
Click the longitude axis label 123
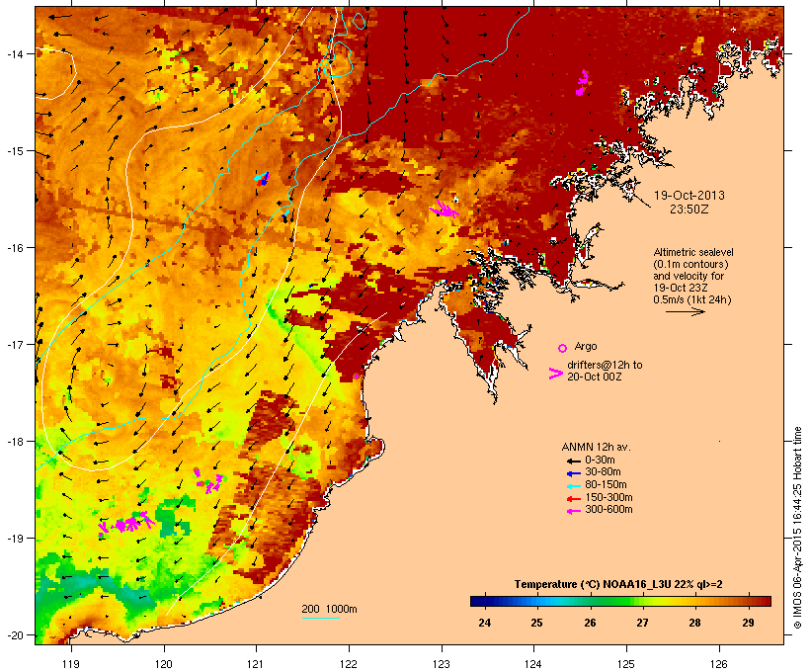(x=442, y=664)
